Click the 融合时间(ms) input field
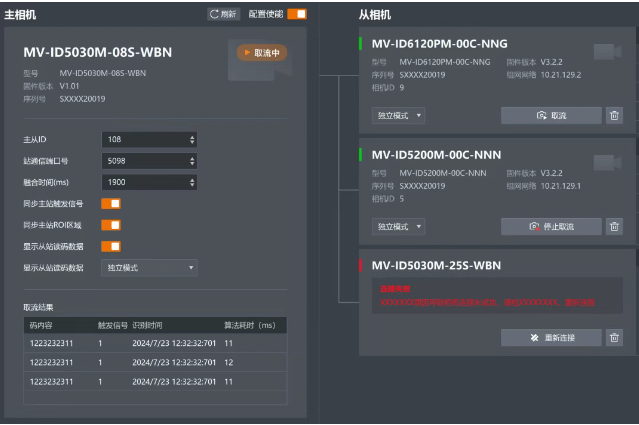Screen dimensions: 639x425 [x=144, y=183]
